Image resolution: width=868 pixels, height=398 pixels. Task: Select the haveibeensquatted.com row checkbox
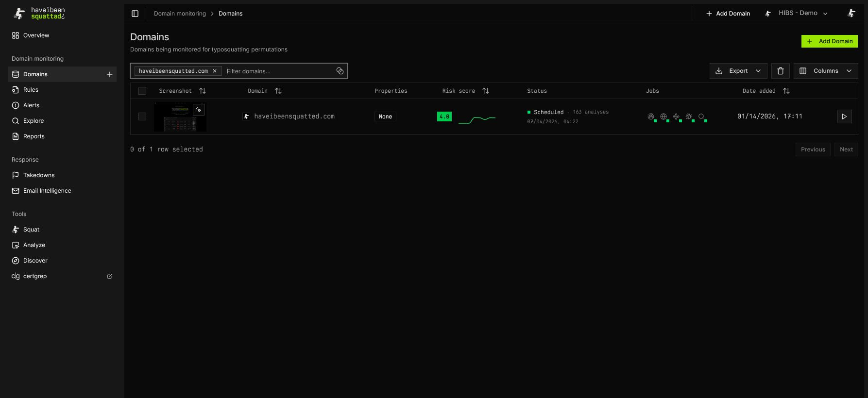point(142,116)
